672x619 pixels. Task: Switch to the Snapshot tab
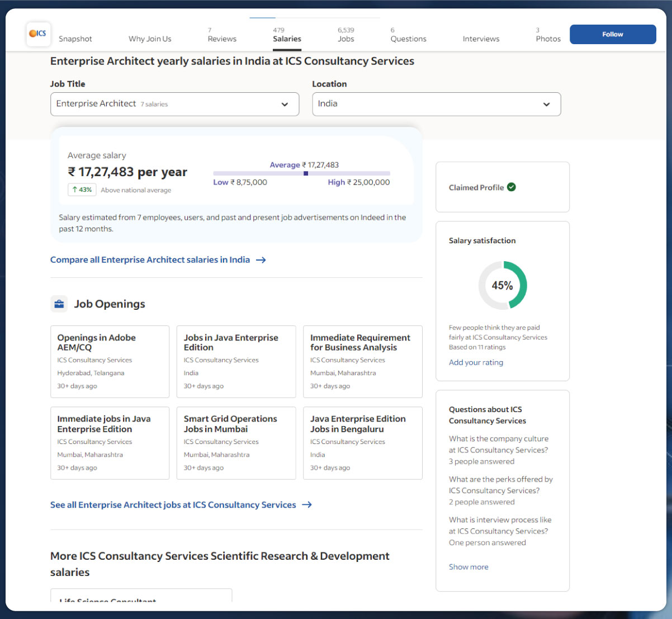click(x=75, y=39)
